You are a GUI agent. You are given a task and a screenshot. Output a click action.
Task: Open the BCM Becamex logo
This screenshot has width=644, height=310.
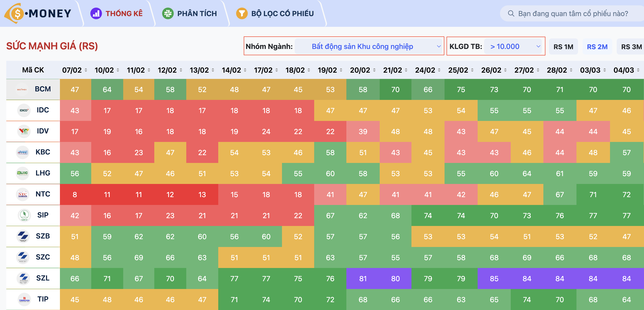tap(22, 89)
